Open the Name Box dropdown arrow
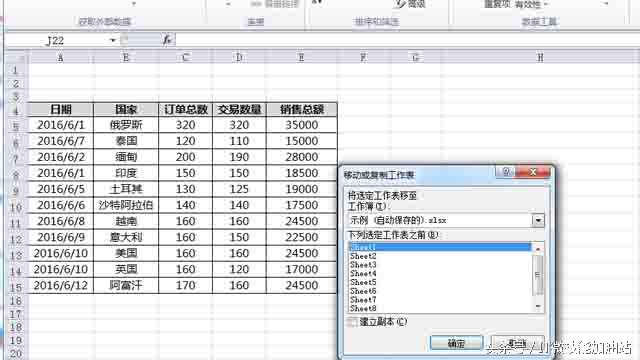 (x=113, y=40)
